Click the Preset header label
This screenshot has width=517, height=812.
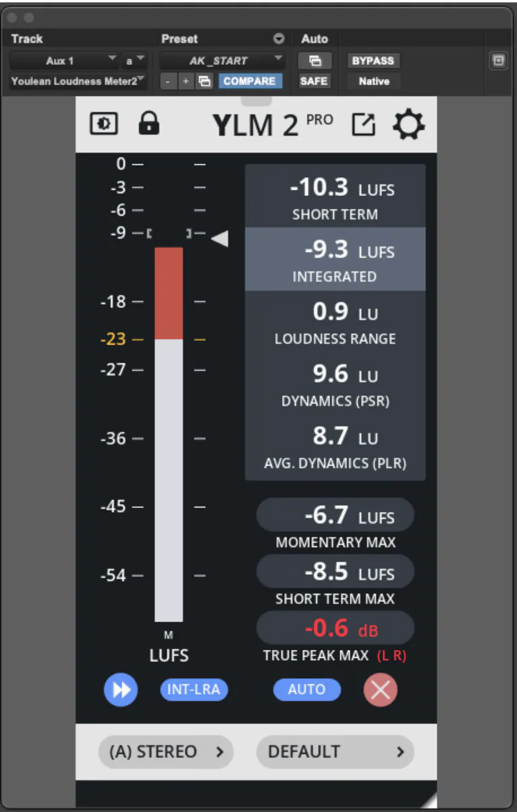(x=180, y=39)
